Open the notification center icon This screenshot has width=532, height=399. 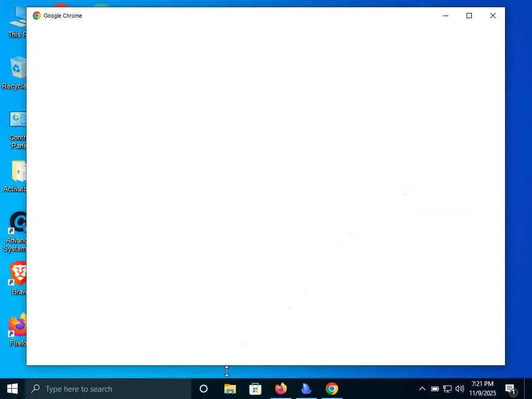click(x=511, y=390)
